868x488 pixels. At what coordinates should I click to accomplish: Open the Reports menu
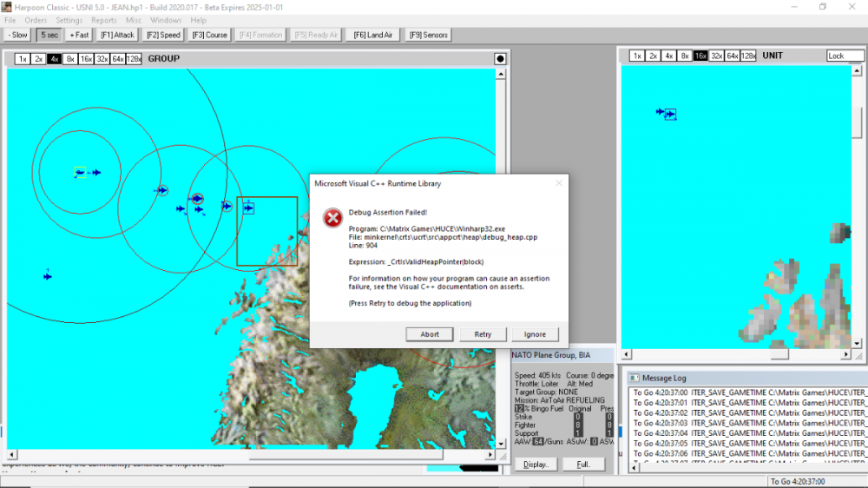coord(104,20)
